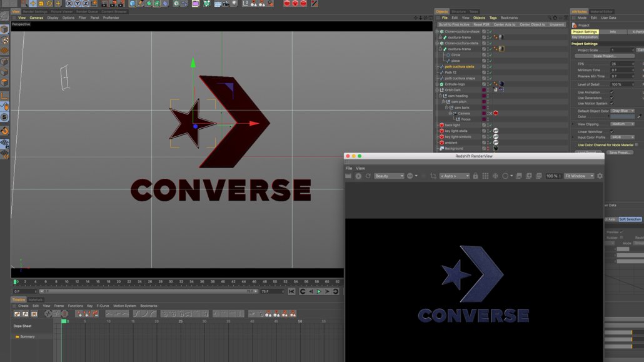
Task: Toggle the X axis lock icon
Action: tap(69, 3)
